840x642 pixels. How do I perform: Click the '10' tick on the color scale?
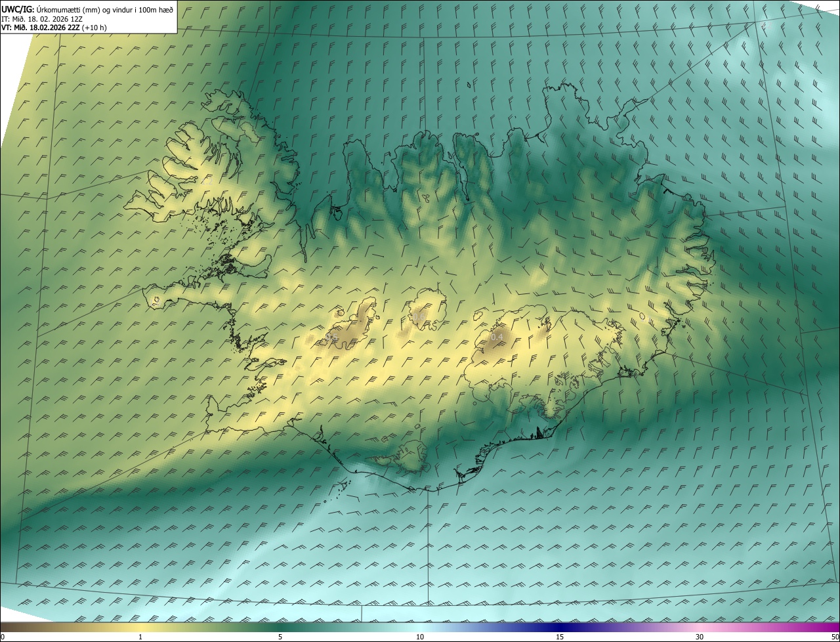(420, 637)
